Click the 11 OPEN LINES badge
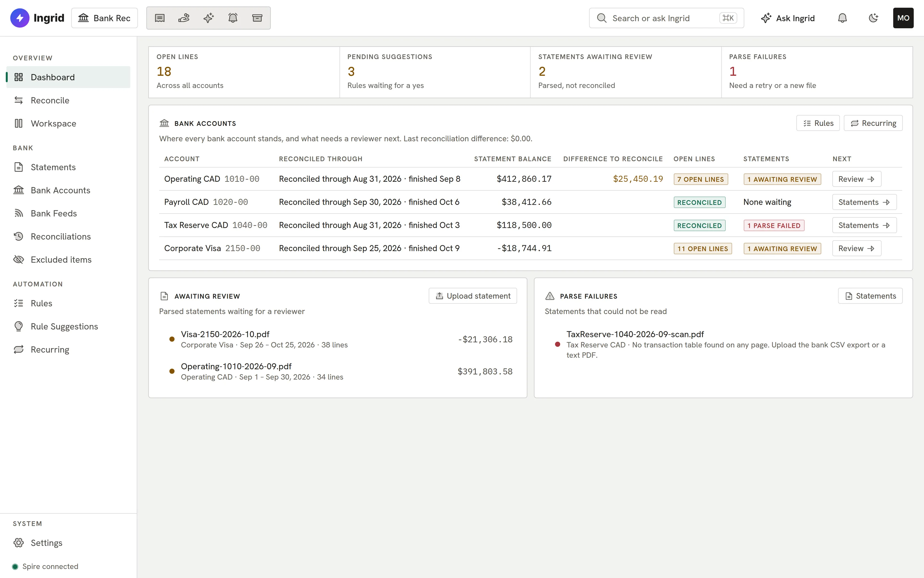This screenshot has width=924, height=578. coord(703,249)
